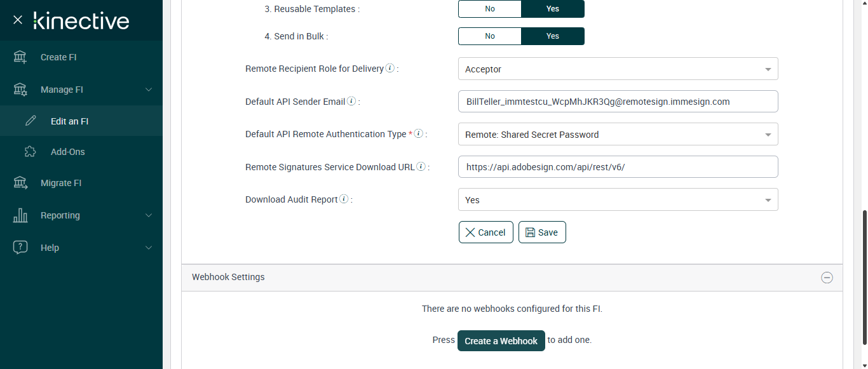Collapse the Webhook Settings section
Screen dimensions: 868x369
[827, 278]
